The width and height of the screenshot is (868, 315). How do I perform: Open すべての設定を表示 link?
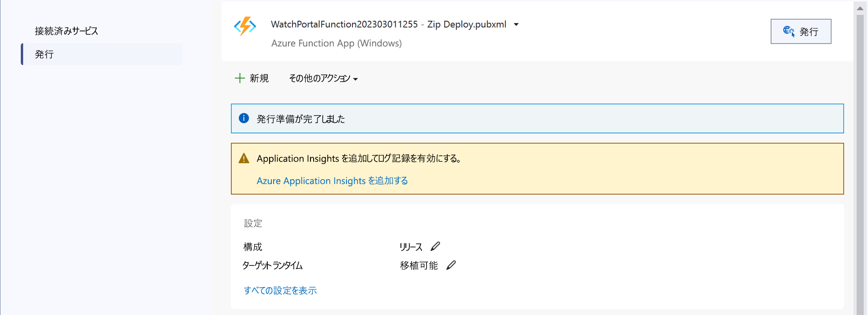tap(280, 291)
